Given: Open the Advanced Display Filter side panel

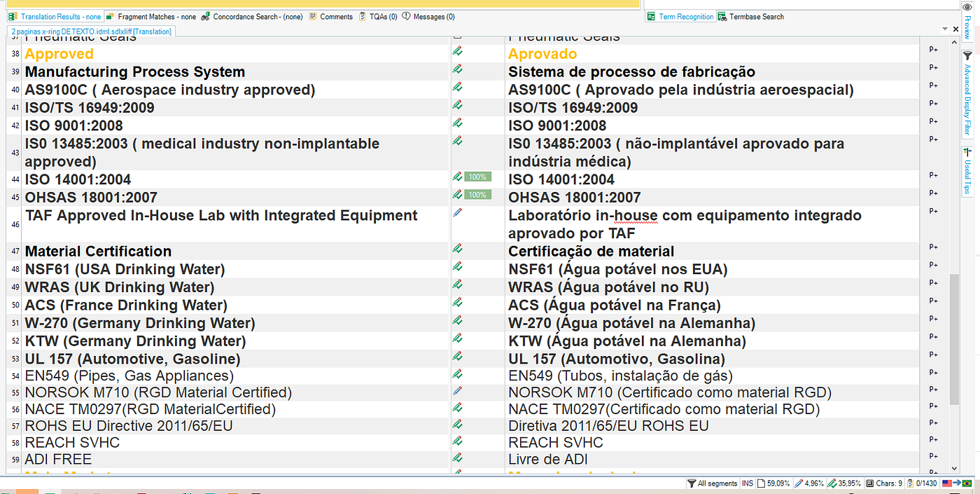Looking at the screenshot, I should click(967, 93).
